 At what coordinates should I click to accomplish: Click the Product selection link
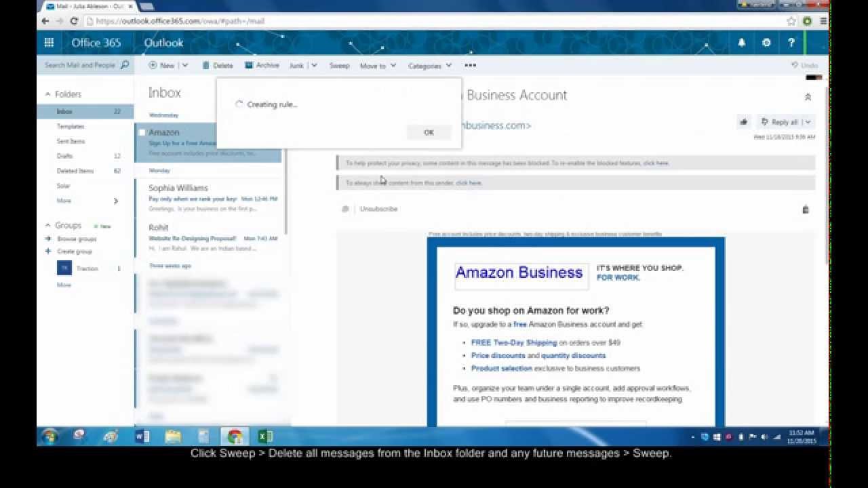[502, 368]
